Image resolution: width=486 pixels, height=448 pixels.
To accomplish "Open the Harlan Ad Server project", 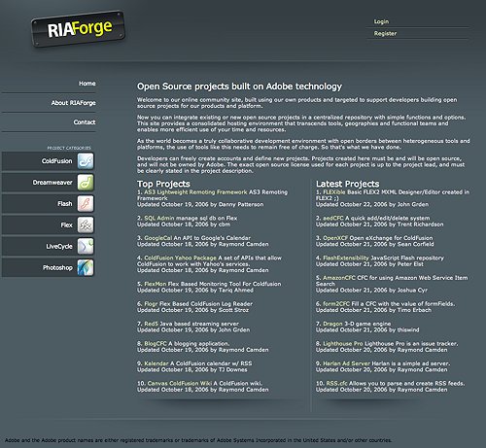I will point(346,363).
